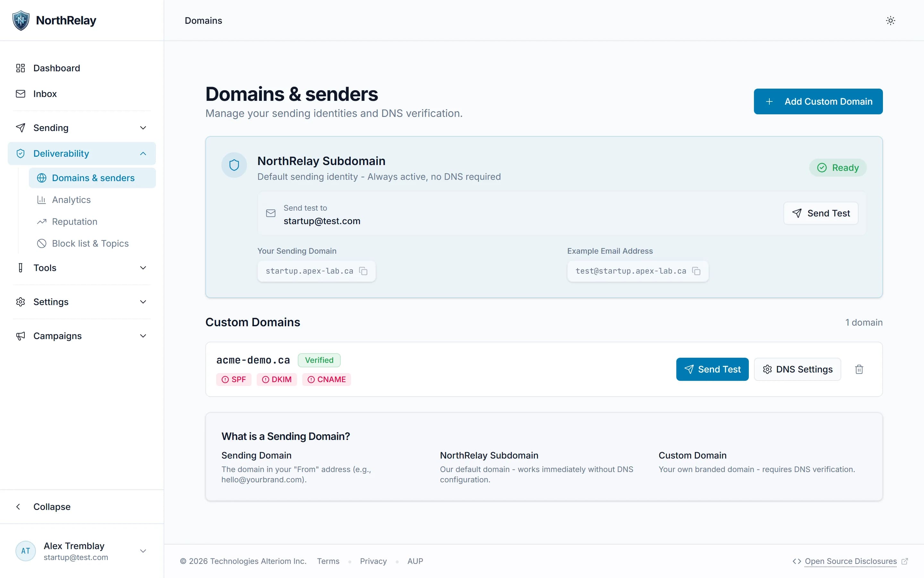924x578 pixels.
Task: Open the Inbox page
Action: pyautogui.click(x=82, y=94)
